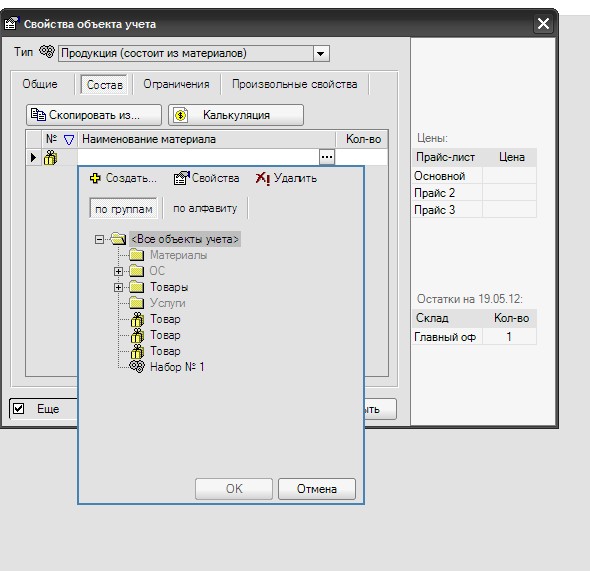Toggle the Еще checkbox
This screenshot has width=590, height=571.
tap(18, 409)
